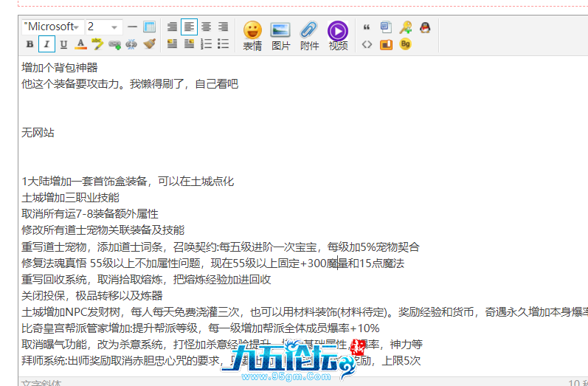Place cursor in line 增加个背包神器

60,68
